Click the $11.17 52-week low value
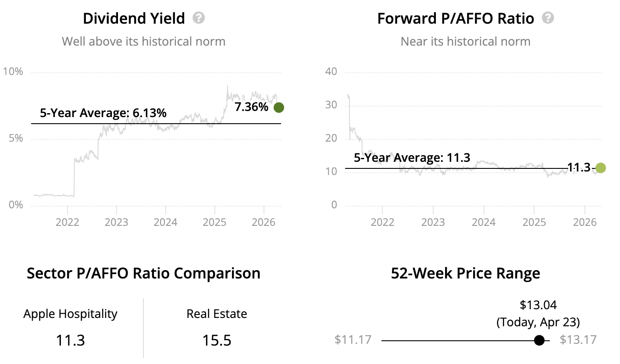The image size is (620, 364). point(353,340)
